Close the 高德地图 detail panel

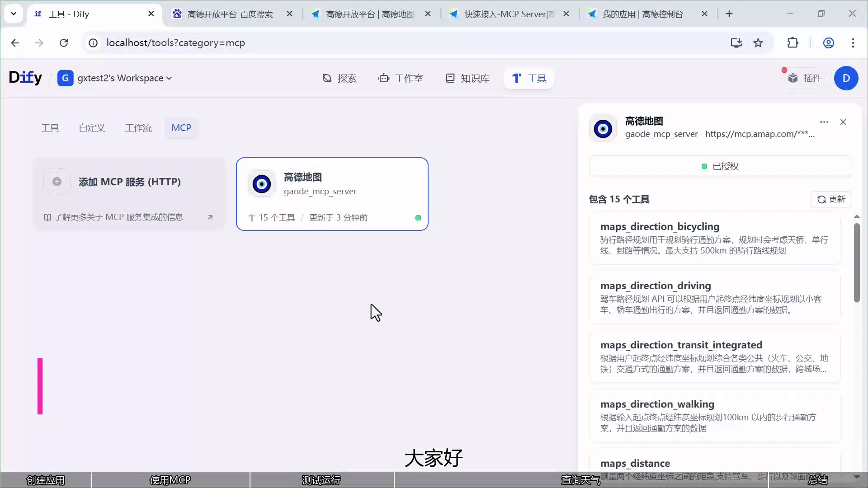843,122
